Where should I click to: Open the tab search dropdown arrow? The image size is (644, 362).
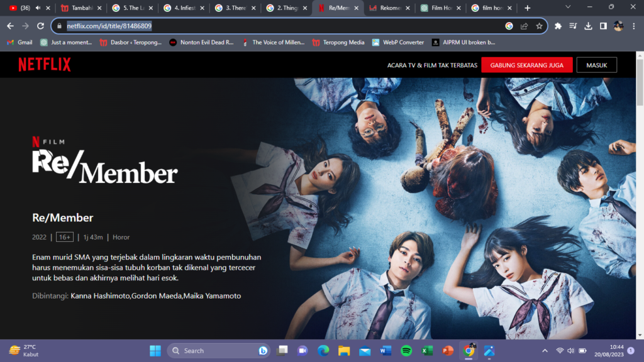(x=568, y=7)
